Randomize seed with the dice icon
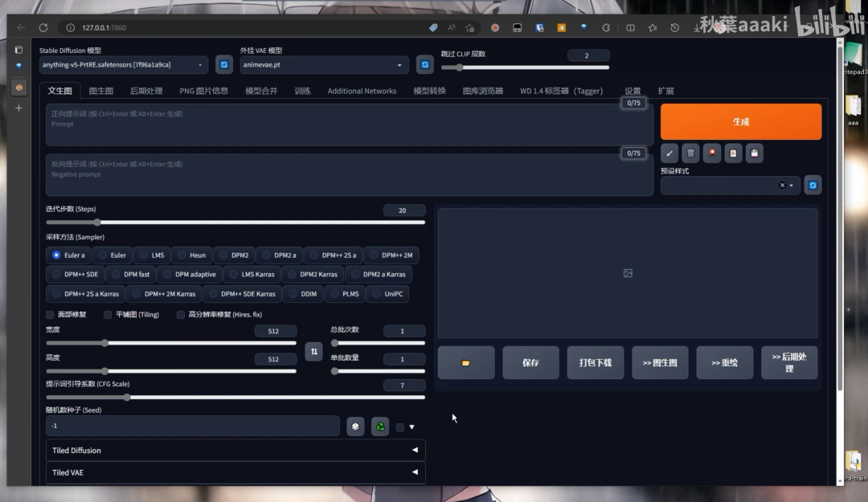This screenshot has height=502, width=868. point(355,426)
